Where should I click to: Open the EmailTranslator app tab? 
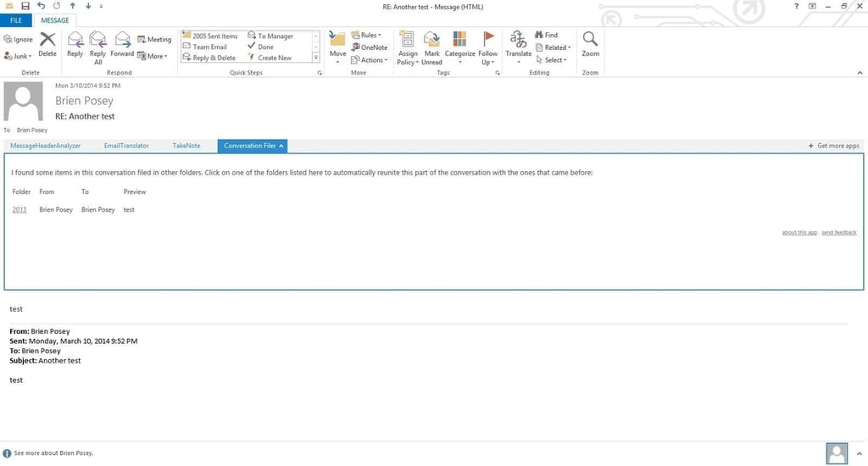126,146
